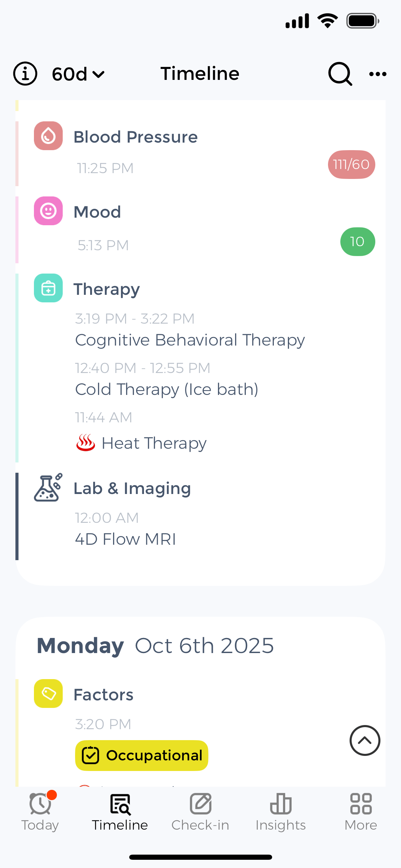Open the Cognitive Behavioral Therapy entry
401x868 pixels.
190,340
